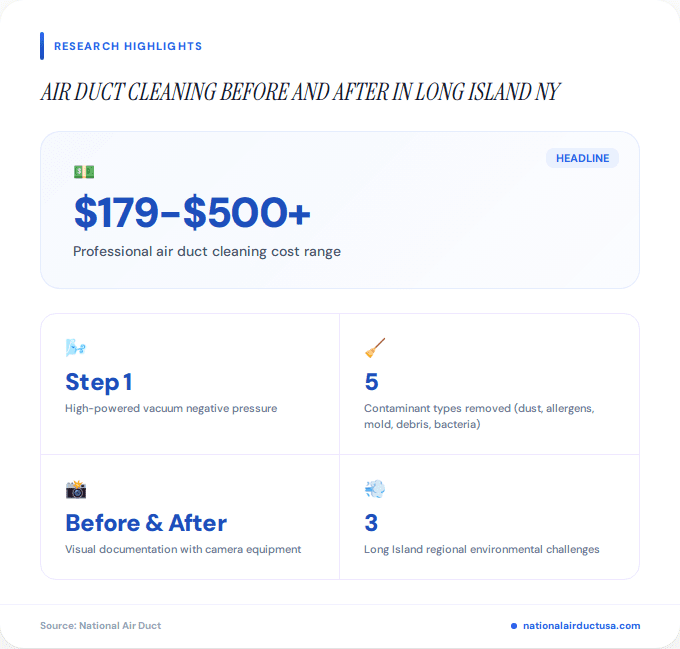This screenshot has height=649, width=680.
Task: Click the Before & After heading
Action: pos(146,523)
